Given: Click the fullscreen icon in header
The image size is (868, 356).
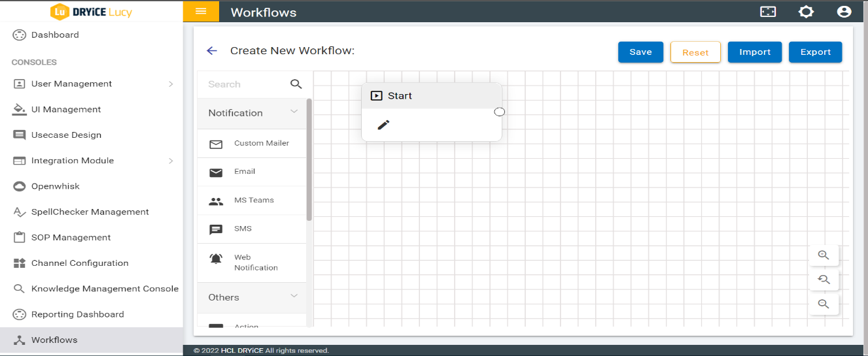Looking at the screenshot, I should pyautogui.click(x=768, y=12).
